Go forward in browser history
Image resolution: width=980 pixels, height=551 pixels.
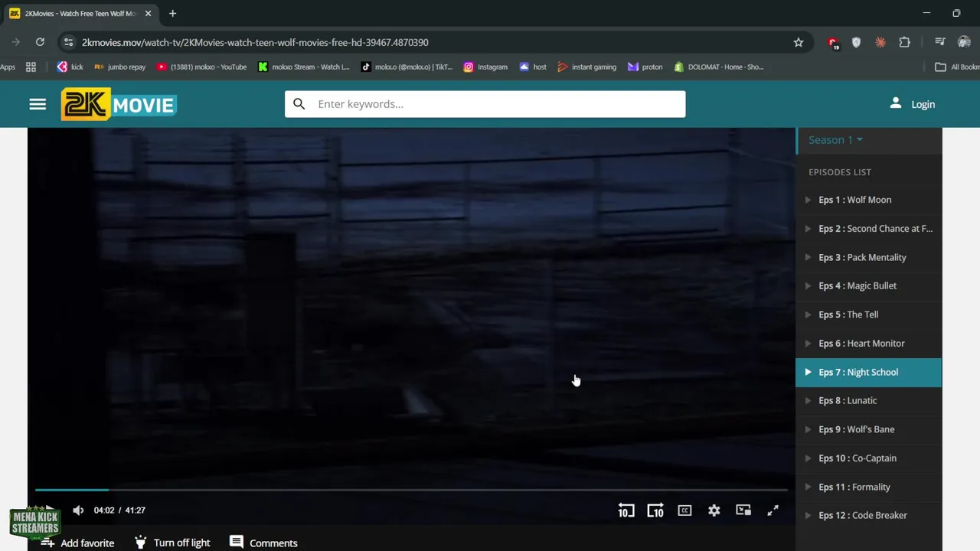(x=15, y=42)
